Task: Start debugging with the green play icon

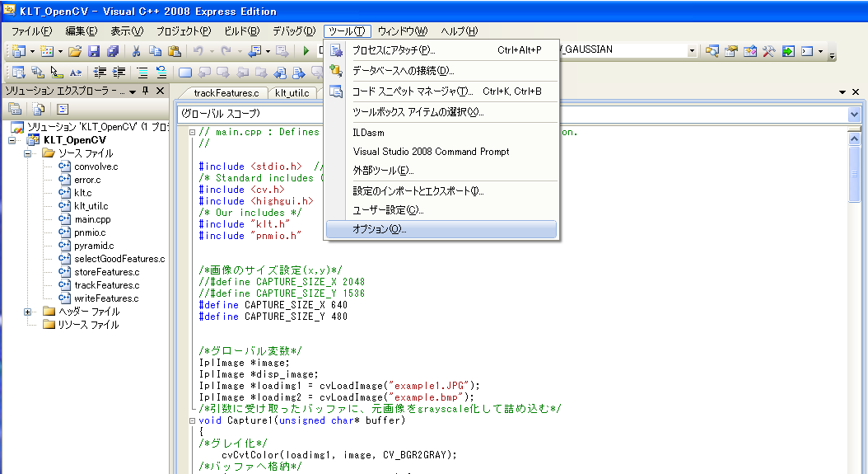Action: [x=306, y=51]
